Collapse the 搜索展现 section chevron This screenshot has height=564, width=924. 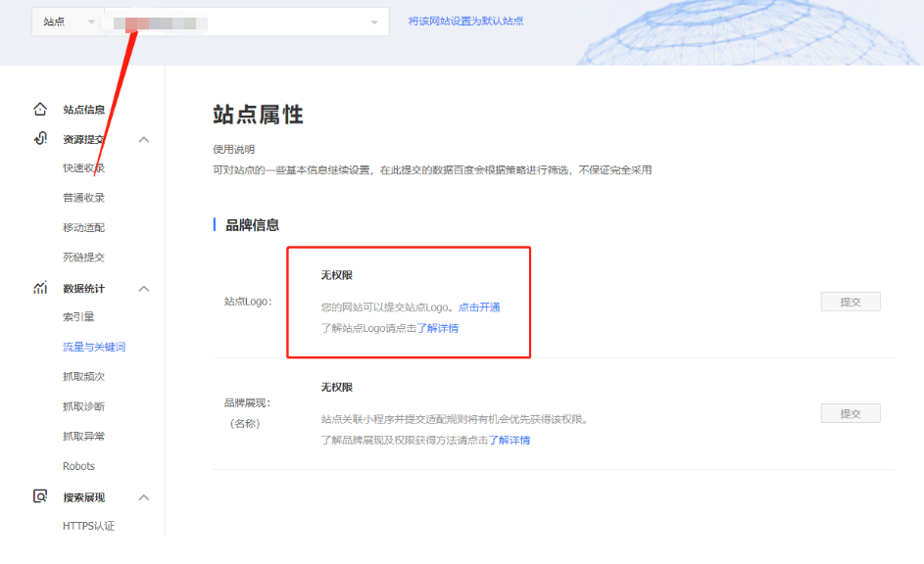pyautogui.click(x=144, y=496)
